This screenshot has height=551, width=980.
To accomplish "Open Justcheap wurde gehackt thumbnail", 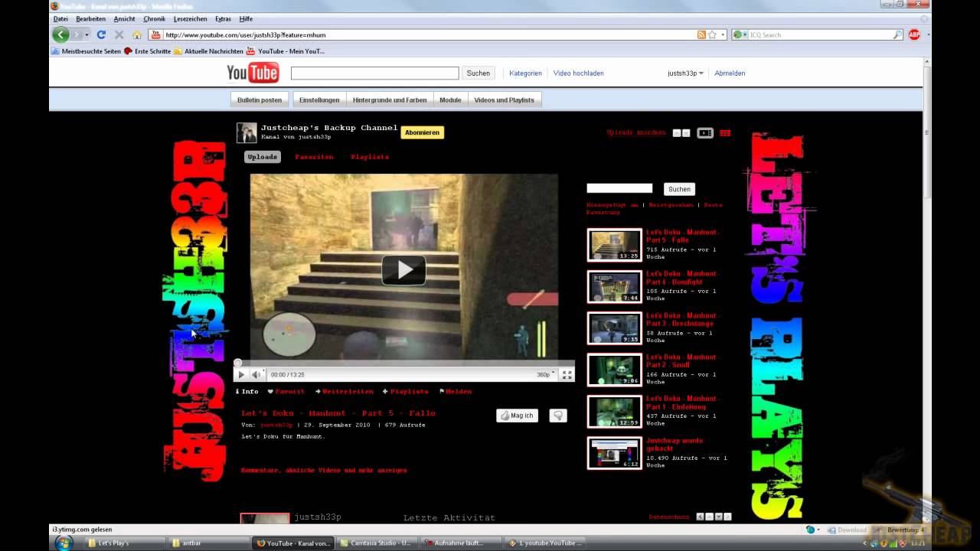I will 615,453.
